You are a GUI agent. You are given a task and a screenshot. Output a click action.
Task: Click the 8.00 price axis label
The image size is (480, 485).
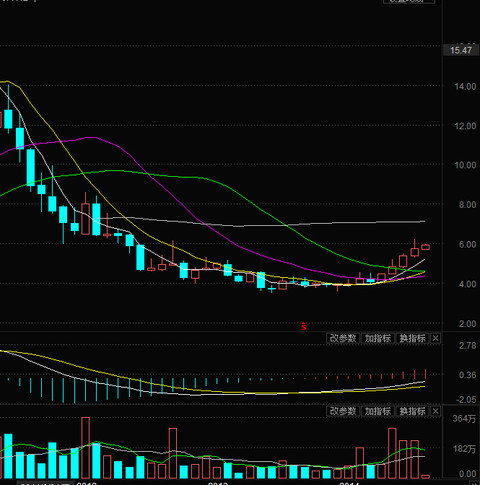[x=467, y=205]
